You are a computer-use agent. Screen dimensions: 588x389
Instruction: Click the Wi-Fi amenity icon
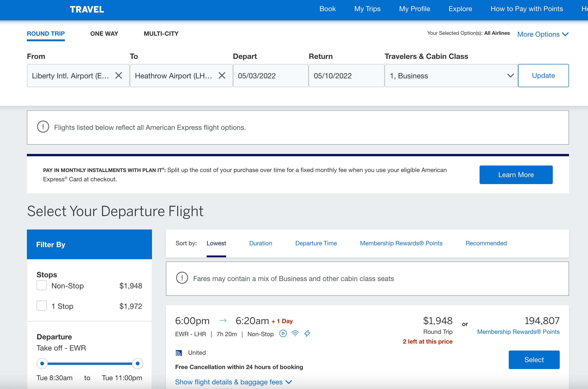[295, 333]
